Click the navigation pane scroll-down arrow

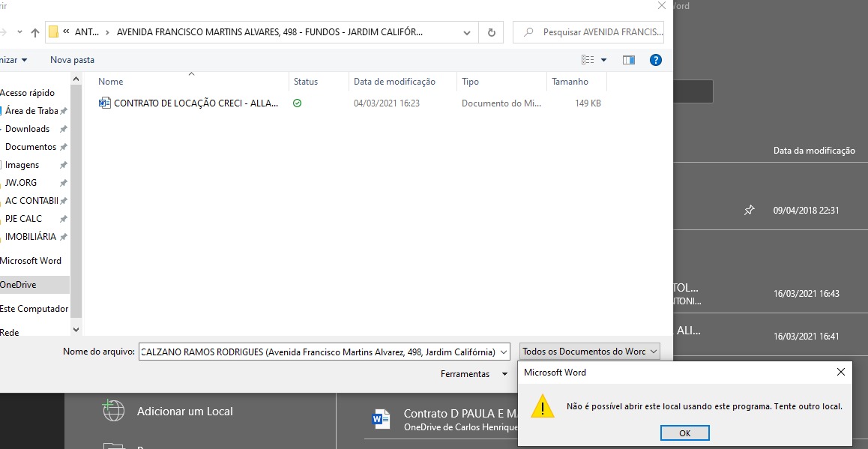point(76,329)
